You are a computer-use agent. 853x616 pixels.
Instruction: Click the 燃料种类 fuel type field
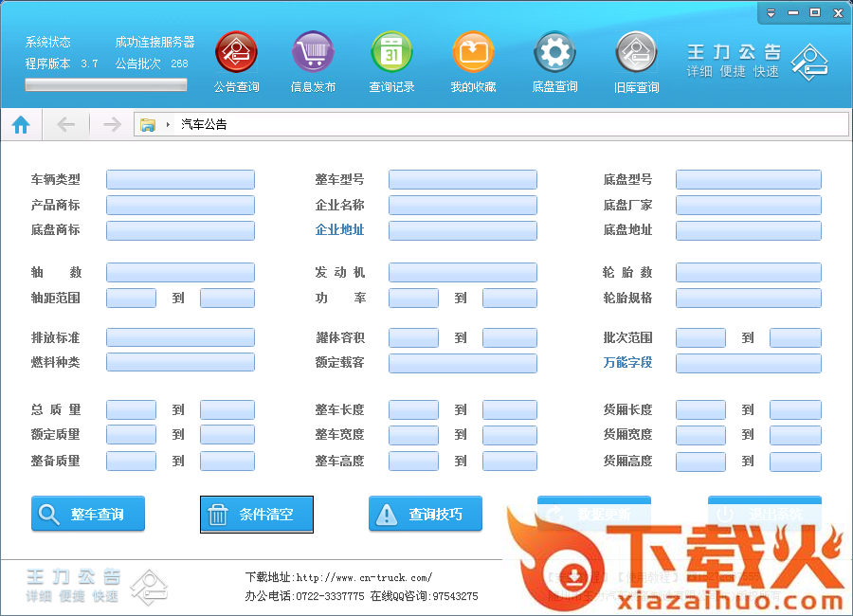click(180, 362)
